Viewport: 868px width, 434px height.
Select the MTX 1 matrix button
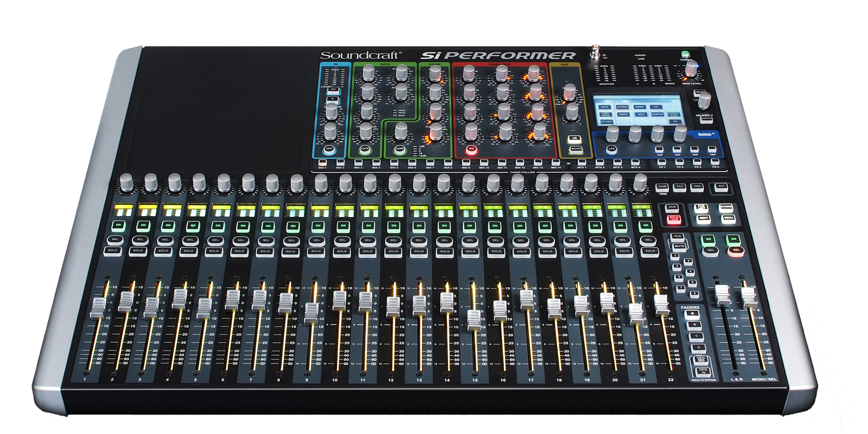tap(582, 162)
